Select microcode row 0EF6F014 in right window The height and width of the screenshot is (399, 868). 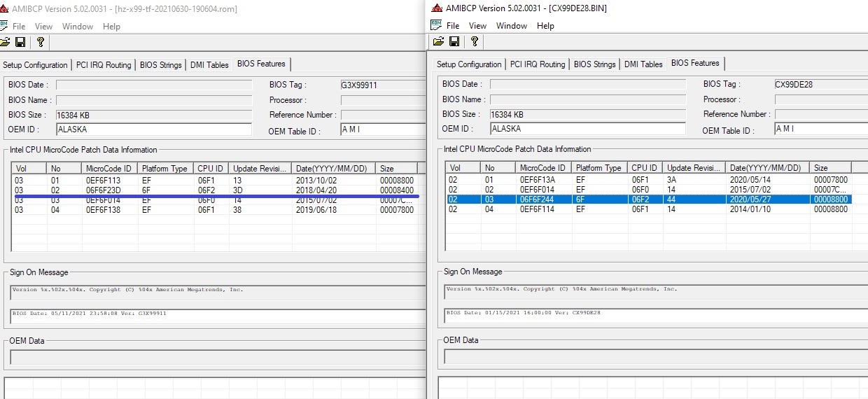coord(649,190)
